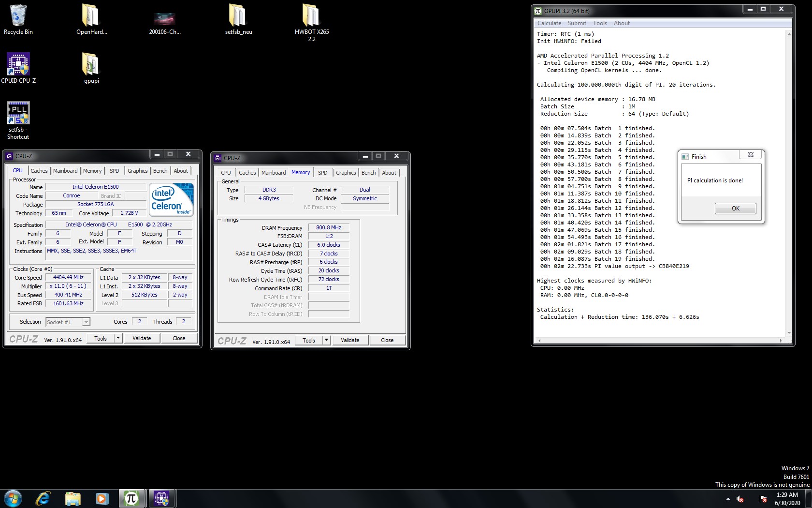Image resolution: width=812 pixels, height=508 pixels.
Task: Click OK in the Finish dialog
Action: click(x=736, y=209)
